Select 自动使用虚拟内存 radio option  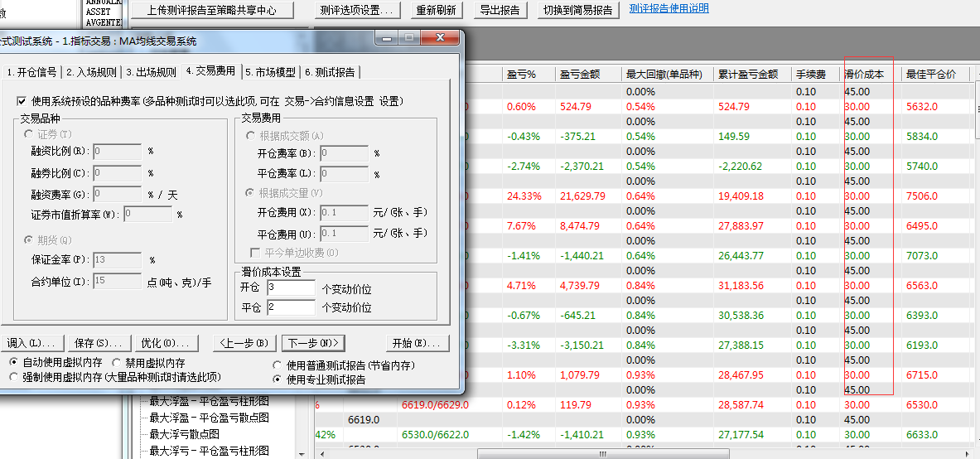(14, 363)
